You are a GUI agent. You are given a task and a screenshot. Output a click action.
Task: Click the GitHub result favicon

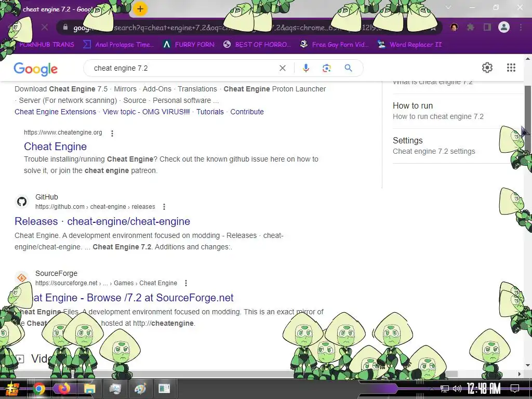(x=22, y=202)
